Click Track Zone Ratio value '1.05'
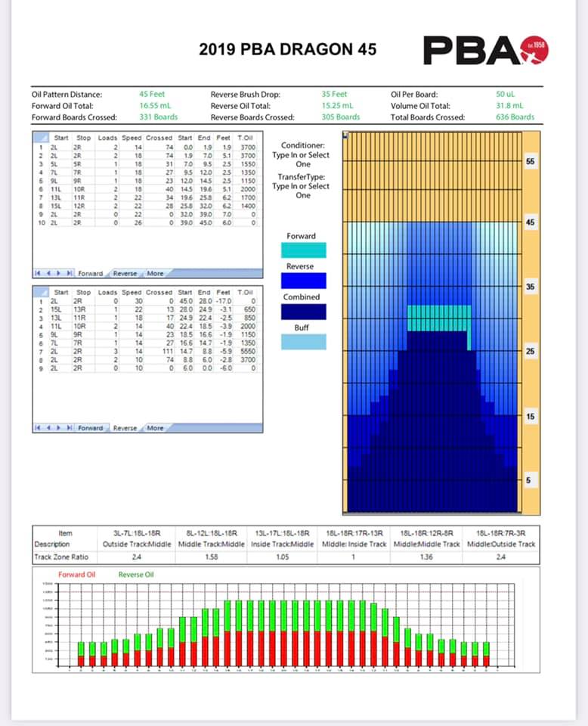Viewport: 588px width, 726px height. tap(282, 557)
